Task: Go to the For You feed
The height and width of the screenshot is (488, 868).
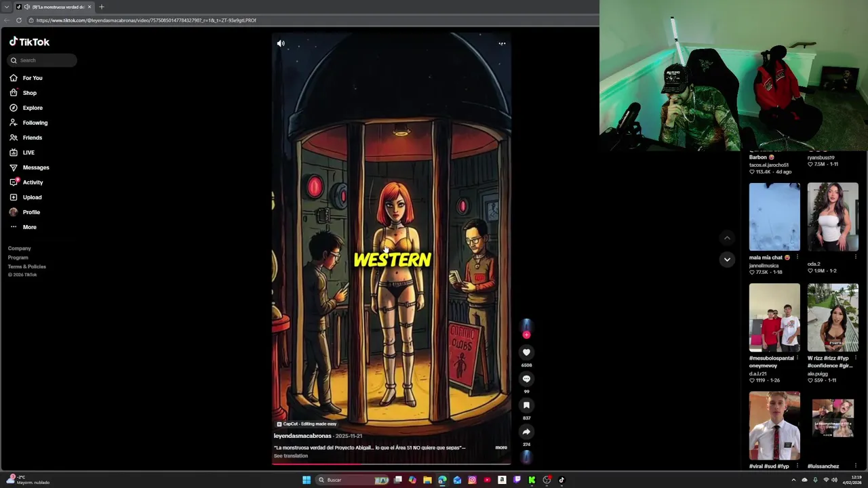Action: pos(32,78)
